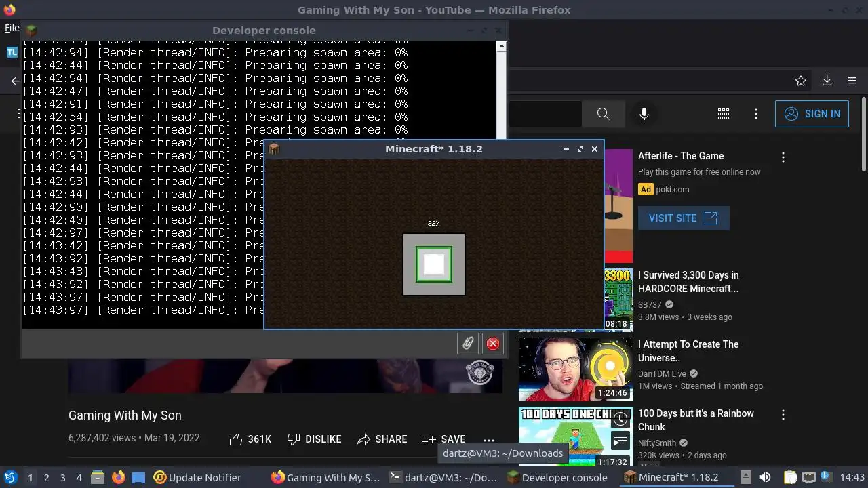The width and height of the screenshot is (868, 488).
Task: Switch to workspace 3
Action: [62, 477]
